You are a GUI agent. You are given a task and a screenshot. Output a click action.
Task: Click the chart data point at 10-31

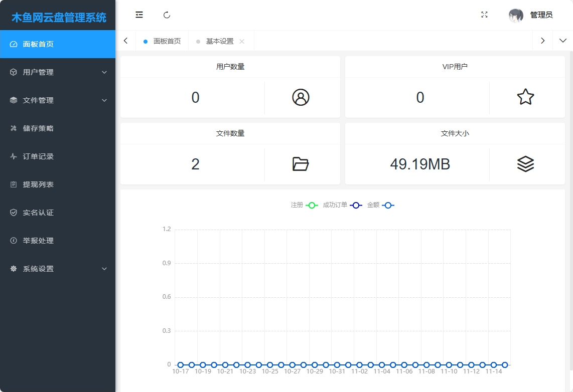coord(337,364)
